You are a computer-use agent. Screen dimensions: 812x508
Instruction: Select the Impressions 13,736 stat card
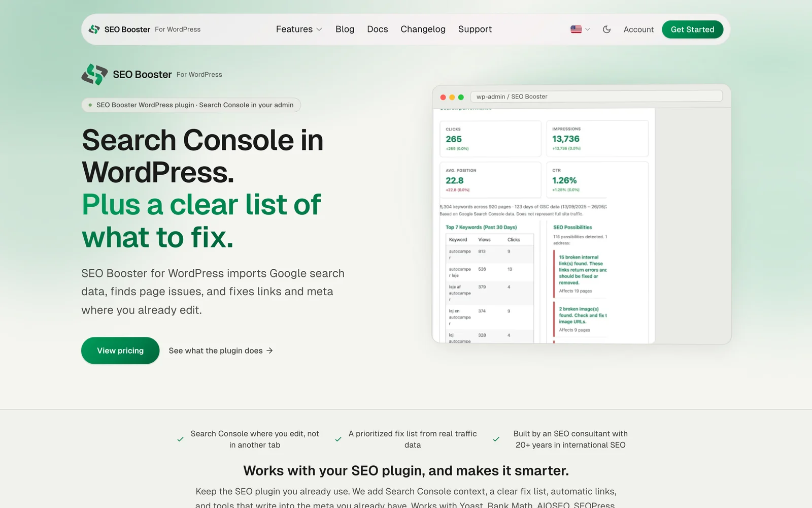pos(597,139)
